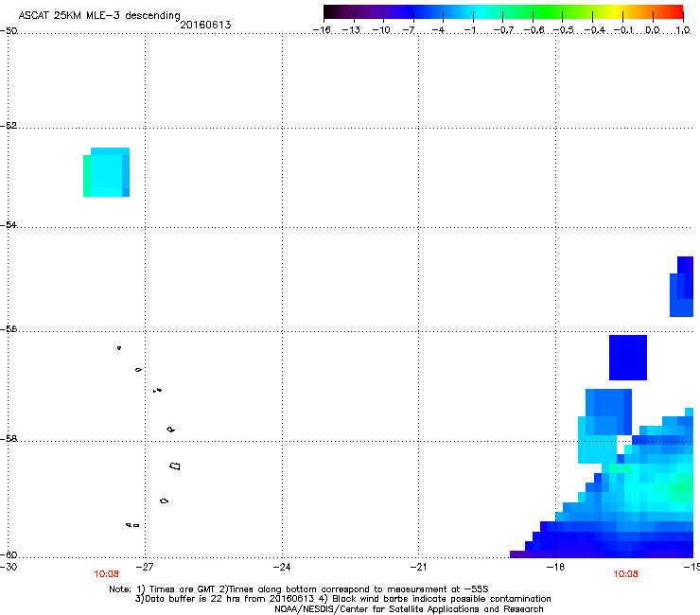Viewport: 700px width, 615px height.
Task: Click the title 'ASCAT 25KM MLE-3 descending'
Action: coord(99,15)
